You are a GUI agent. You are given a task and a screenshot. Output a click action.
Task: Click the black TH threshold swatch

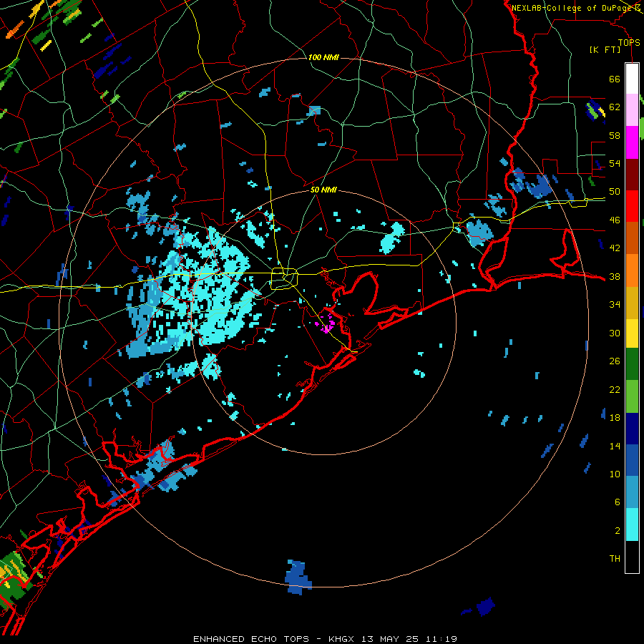click(632, 557)
